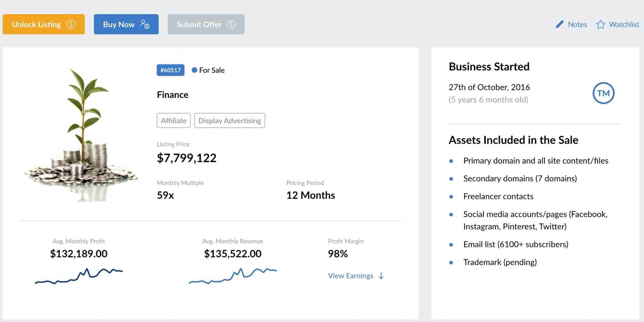Click the person icon on Buy Now
Screen dimensions: 644x322
tap(145, 24)
